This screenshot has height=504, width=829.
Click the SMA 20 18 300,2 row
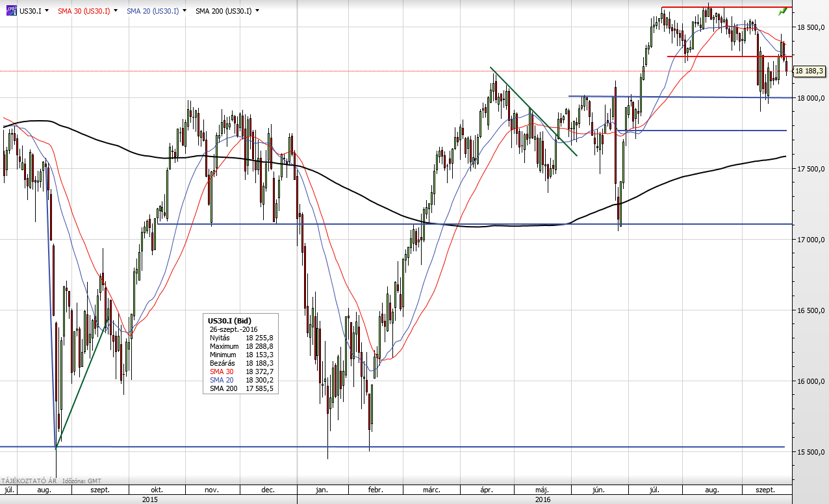(241, 380)
